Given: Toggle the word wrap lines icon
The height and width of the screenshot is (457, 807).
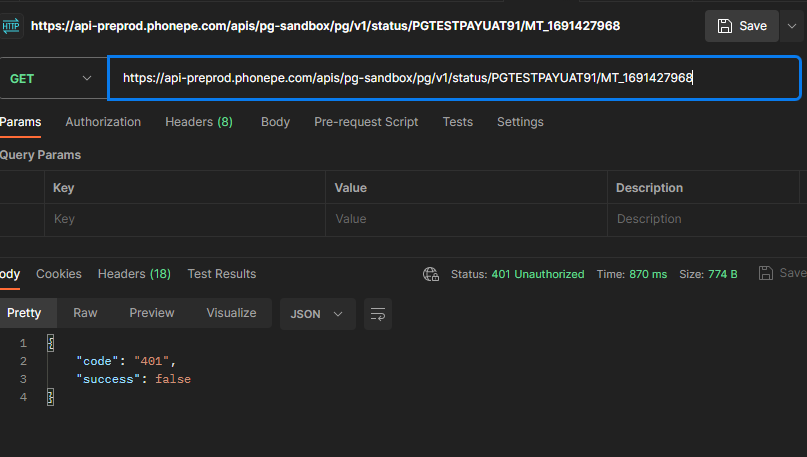Looking at the screenshot, I should click(x=377, y=314).
